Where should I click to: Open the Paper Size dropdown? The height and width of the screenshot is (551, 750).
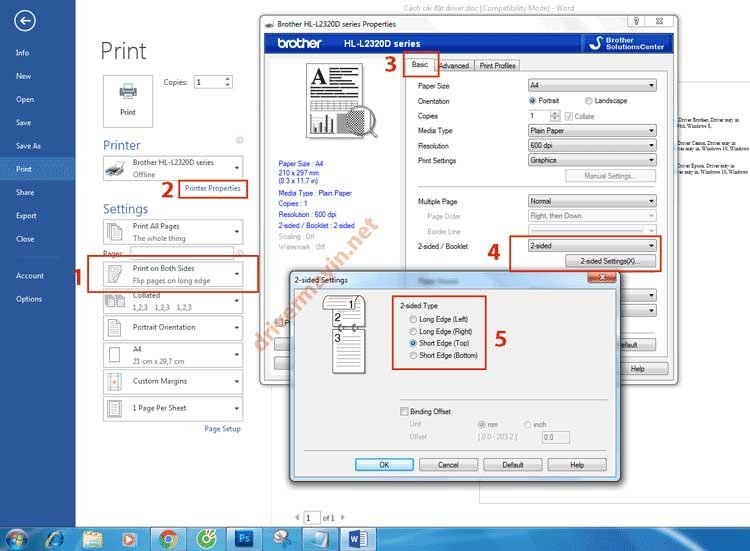[591, 86]
